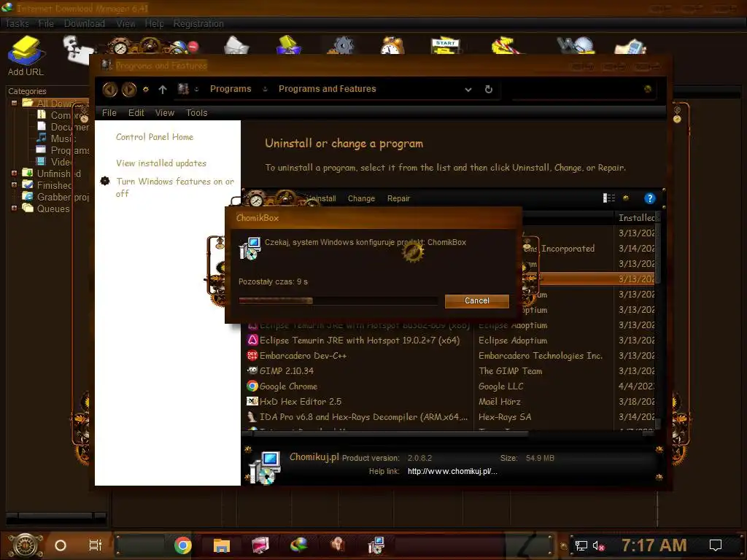Viewport: 747px width, 560px height.
Task: Open the View menu in Programs and Features
Action: click(164, 113)
